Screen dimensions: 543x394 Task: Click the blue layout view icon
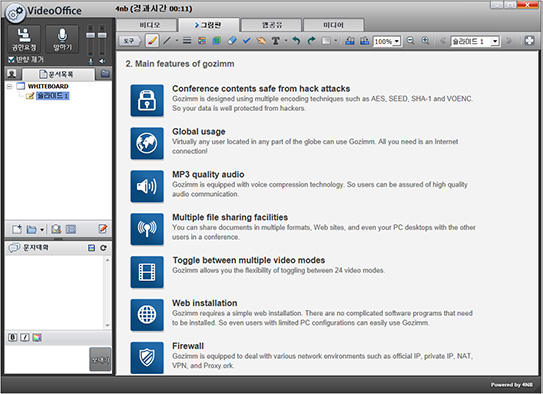[71, 229]
